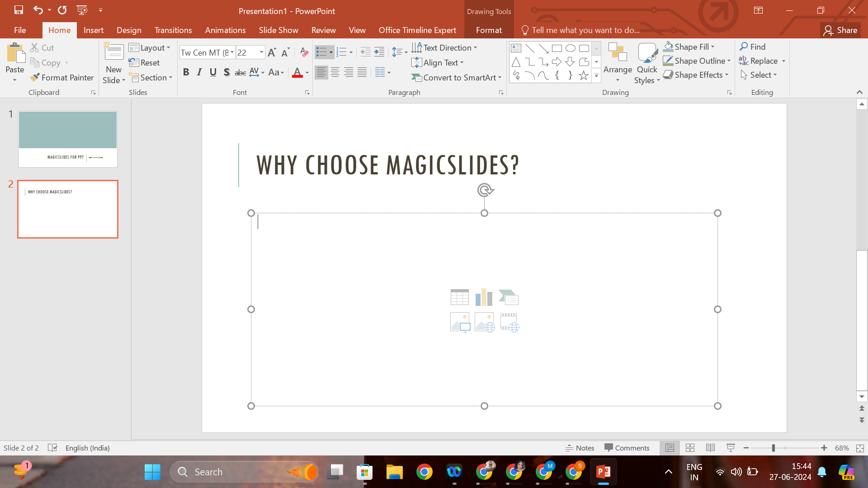Click the Notes button in status bar
The height and width of the screenshot is (488, 868).
pos(580,448)
